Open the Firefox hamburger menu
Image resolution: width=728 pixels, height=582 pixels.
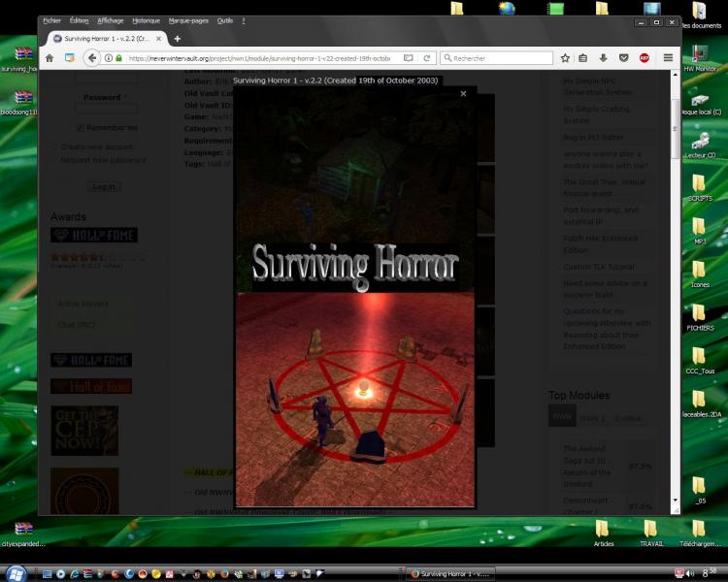click(668, 58)
